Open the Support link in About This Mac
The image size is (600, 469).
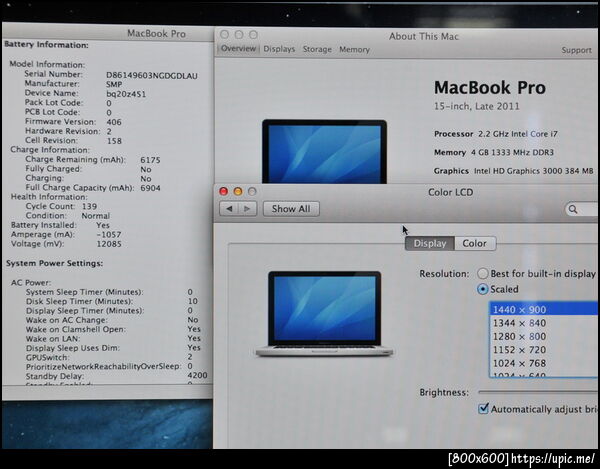click(x=576, y=50)
